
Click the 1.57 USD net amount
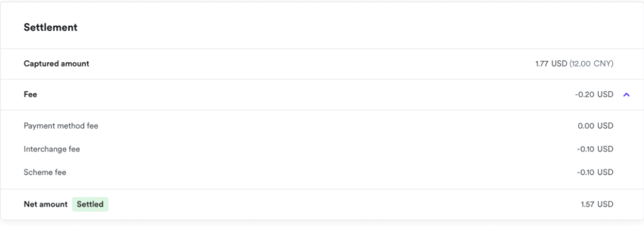597,204
